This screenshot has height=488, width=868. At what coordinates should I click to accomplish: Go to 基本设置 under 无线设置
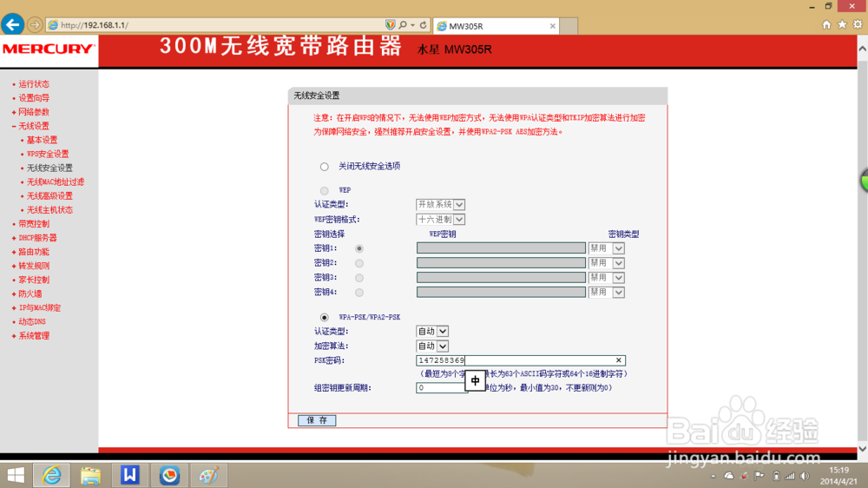pyautogui.click(x=42, y=140)
